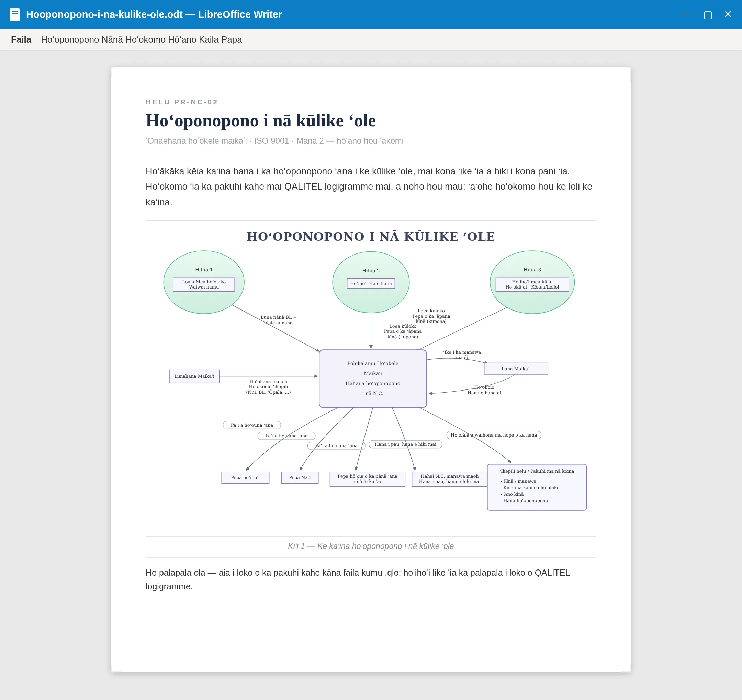Click the figure caption Kiʻi 1

coord(371,546)
